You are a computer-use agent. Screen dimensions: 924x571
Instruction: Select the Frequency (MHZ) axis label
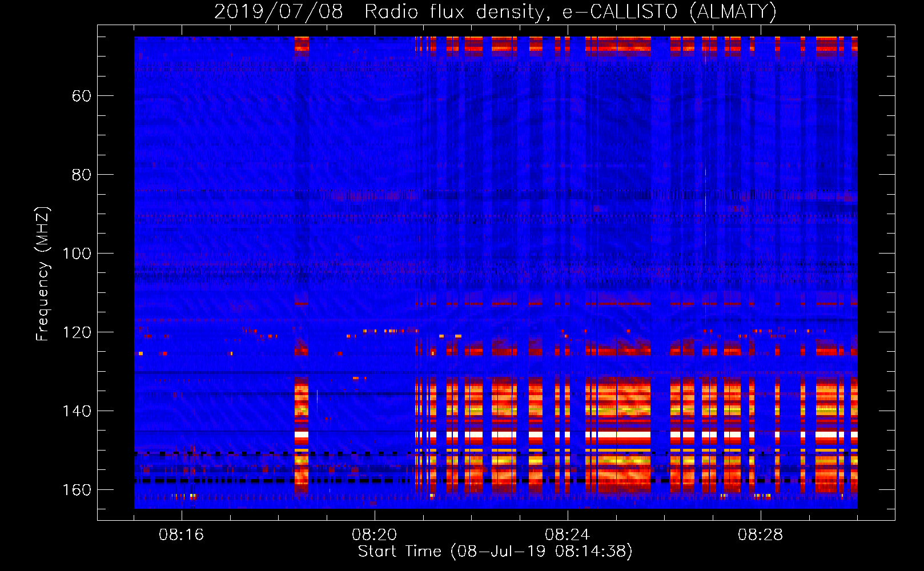click(x=43, y=274)
